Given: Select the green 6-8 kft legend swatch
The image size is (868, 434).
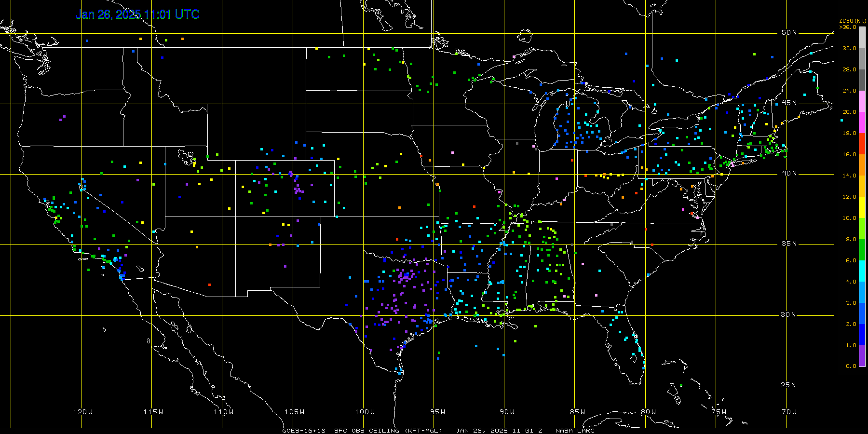Looking at the screenshot, I should 862,250.
